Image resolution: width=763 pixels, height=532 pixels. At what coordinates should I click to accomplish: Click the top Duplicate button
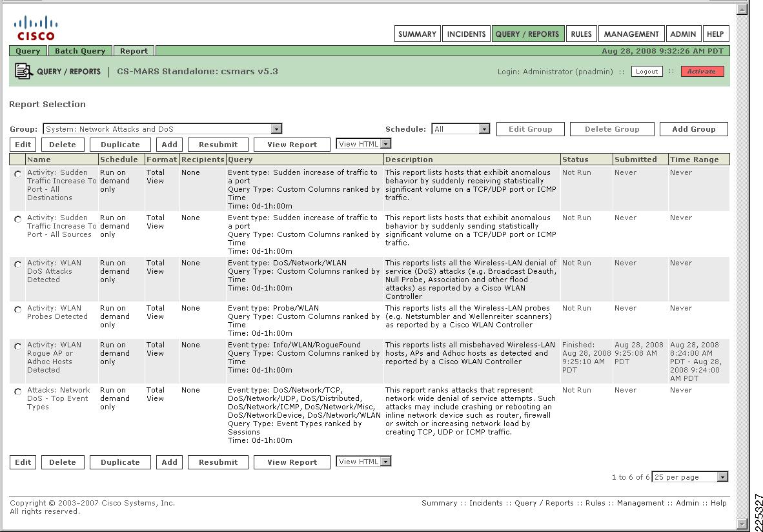click(120, 145)
